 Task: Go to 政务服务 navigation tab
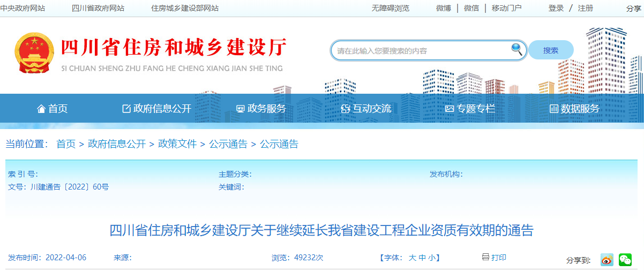261,109
